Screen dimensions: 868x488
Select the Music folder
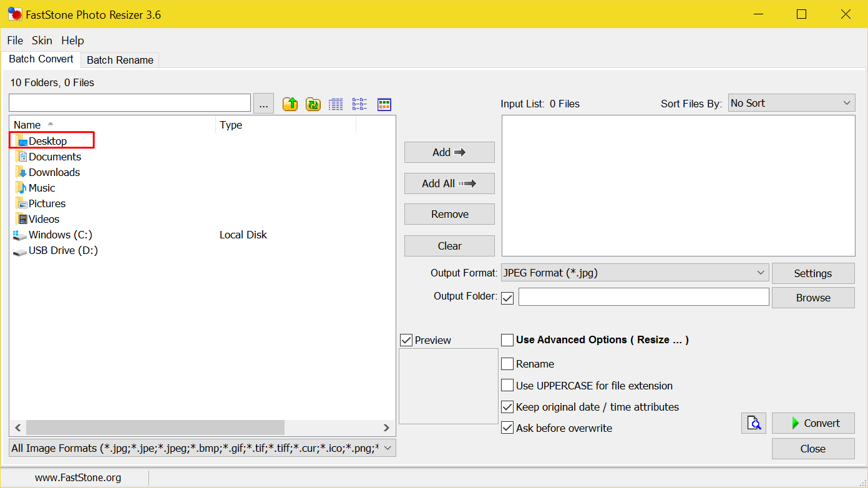click(35, 188)
